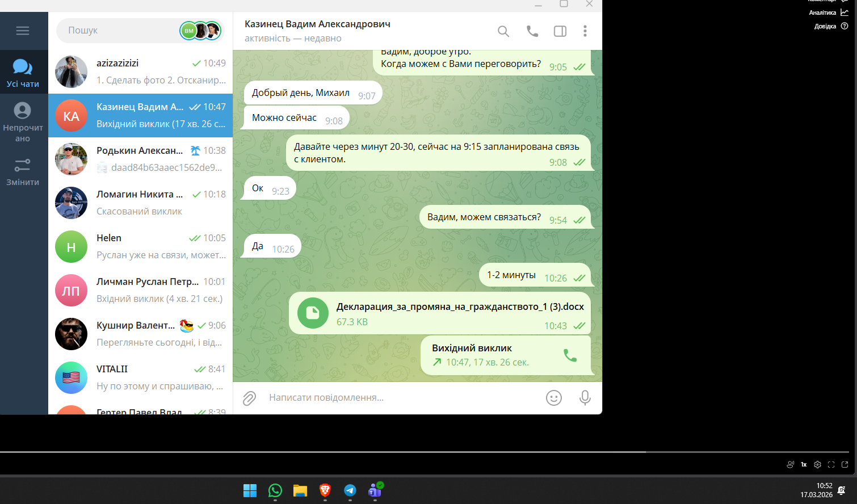Open Довідка help in the player panel
The width and height of the screenshot is (857, 504).
831,26
